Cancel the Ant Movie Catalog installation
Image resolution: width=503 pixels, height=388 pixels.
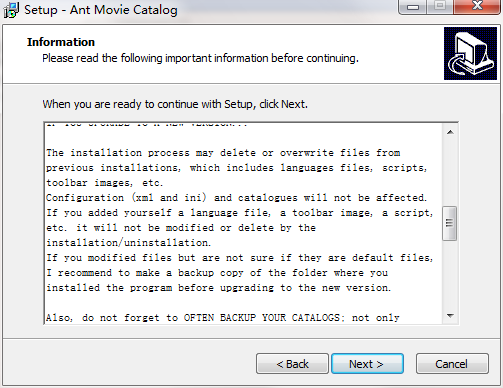point(452,364)
